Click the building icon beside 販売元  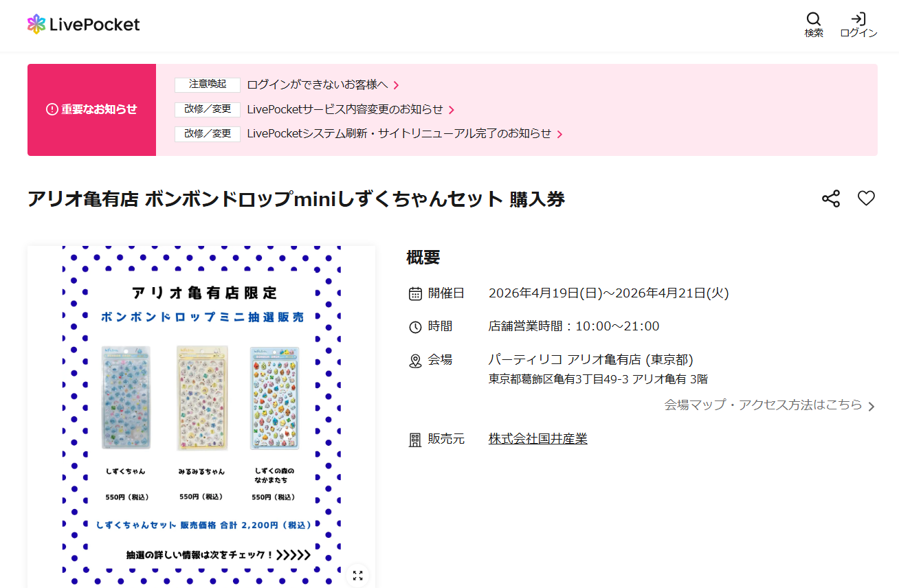coord(414,440)
